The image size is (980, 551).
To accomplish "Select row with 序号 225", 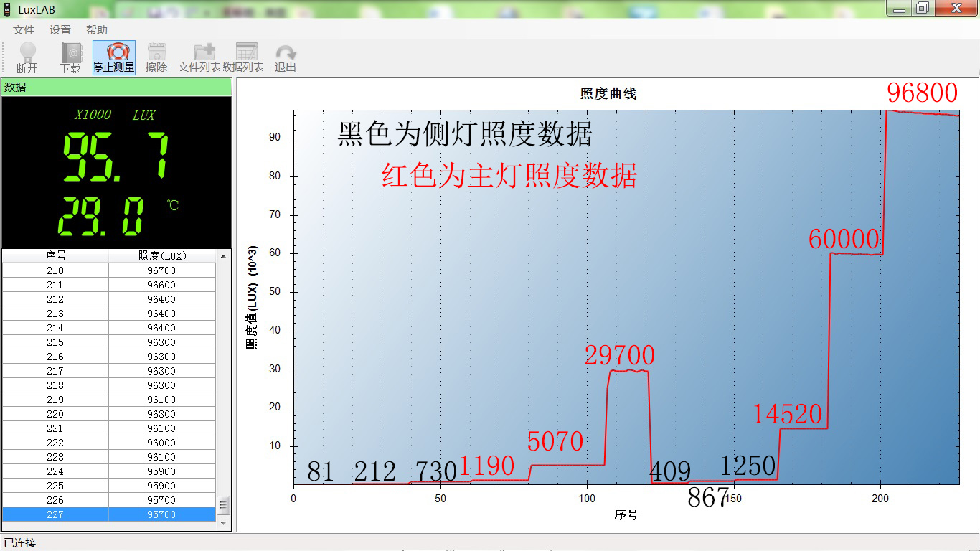I will coord(109,486).
